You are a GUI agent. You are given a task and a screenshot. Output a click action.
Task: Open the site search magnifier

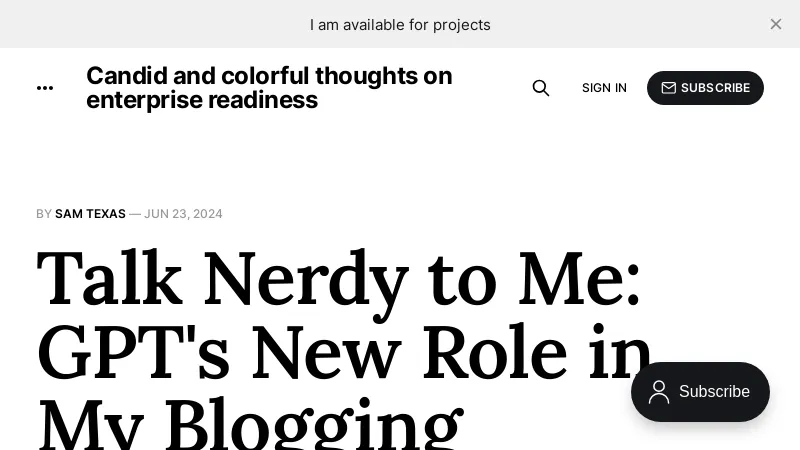tap(541, 88)
